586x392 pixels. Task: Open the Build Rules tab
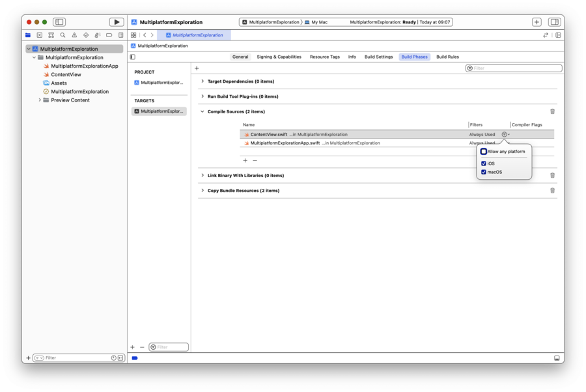[x=447, y=57]
